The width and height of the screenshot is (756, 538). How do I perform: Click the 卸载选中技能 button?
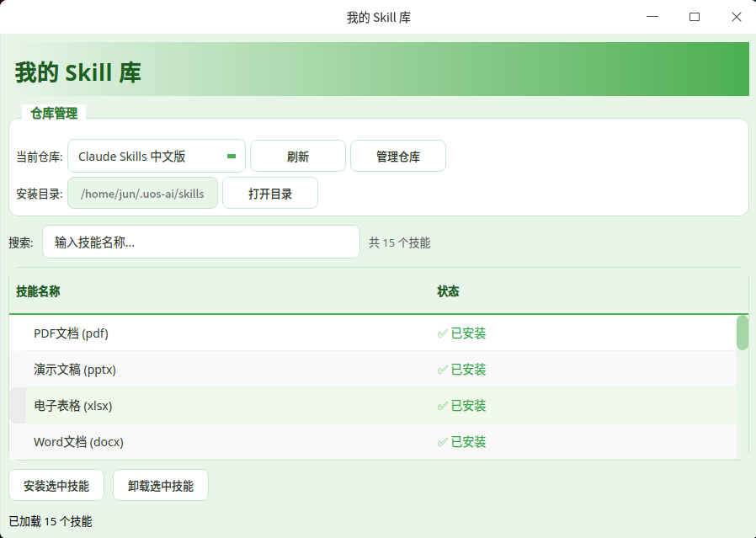161,486
